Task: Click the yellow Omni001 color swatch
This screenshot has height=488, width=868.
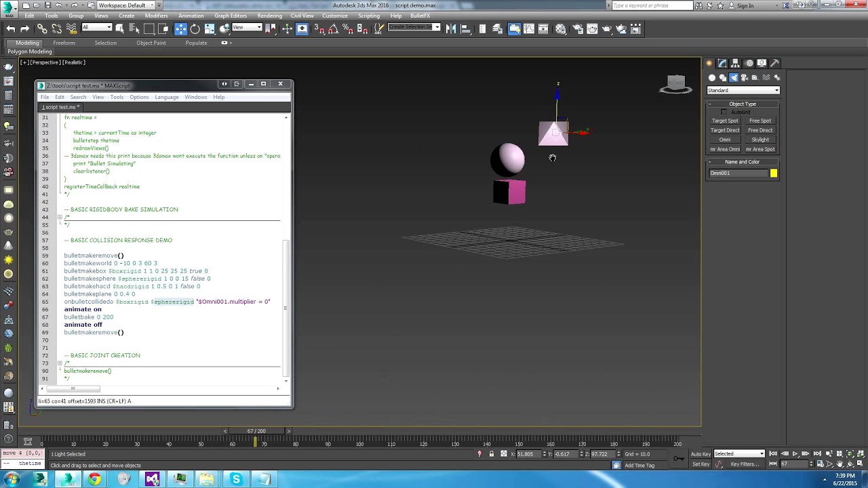Action: (x=774, y=174)
